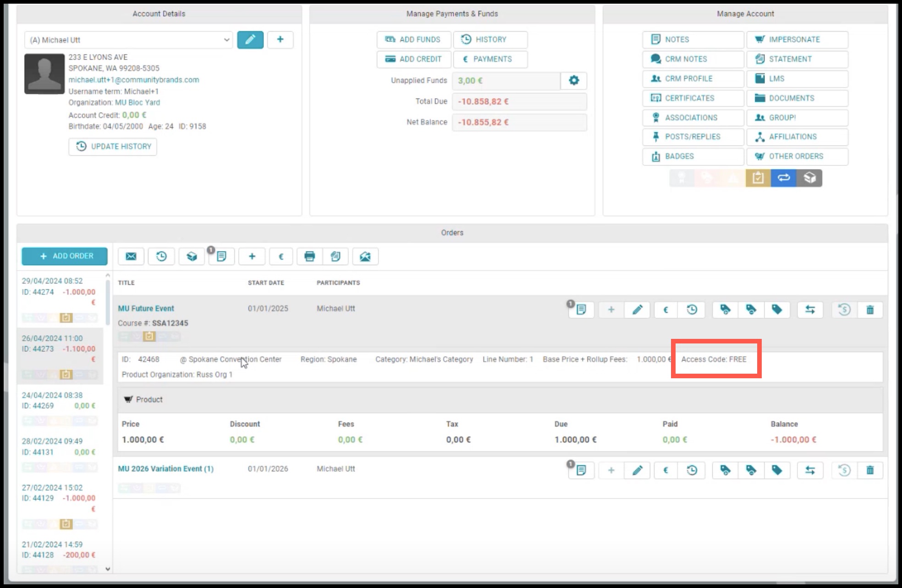Click the transfer arrows icon for MU Future Event
This screenshot has height=588, width=902.
pos(810,310)
